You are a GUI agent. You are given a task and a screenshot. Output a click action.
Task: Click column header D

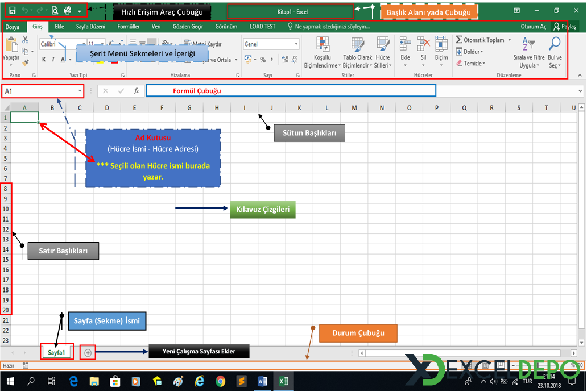coord(107,108)
